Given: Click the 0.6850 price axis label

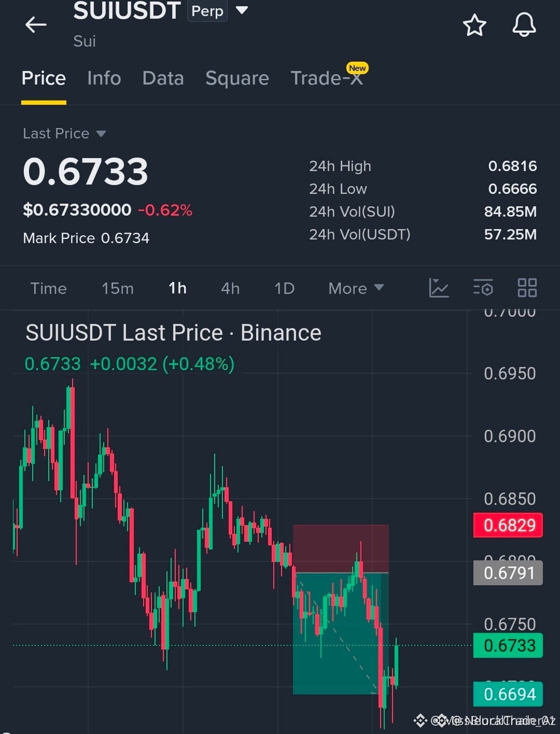Looking at the screenshot, I should 510,499.
